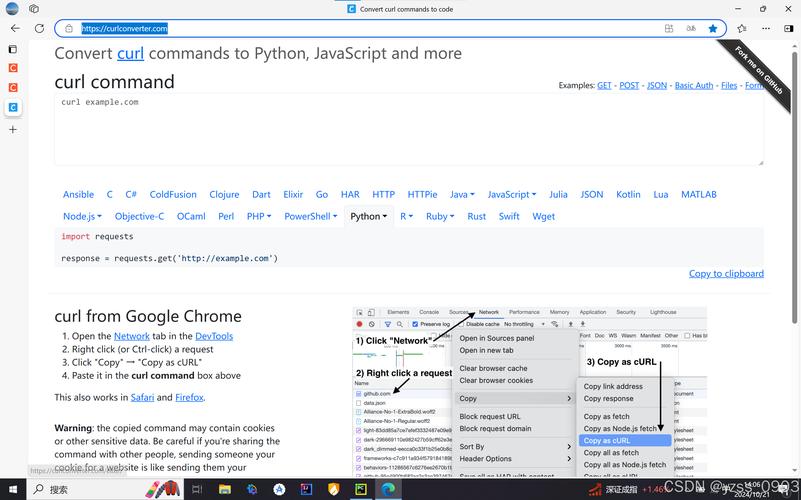Viewport: 801px width, 500px height.
Task: Click the DevTools hyperlink
Action: 214,336
